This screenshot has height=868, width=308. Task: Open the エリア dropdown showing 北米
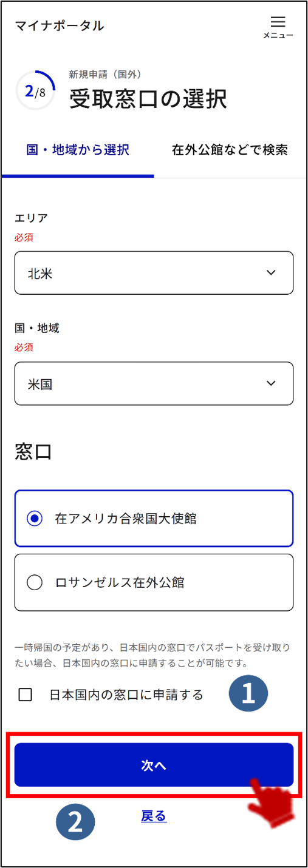(154, 273)
